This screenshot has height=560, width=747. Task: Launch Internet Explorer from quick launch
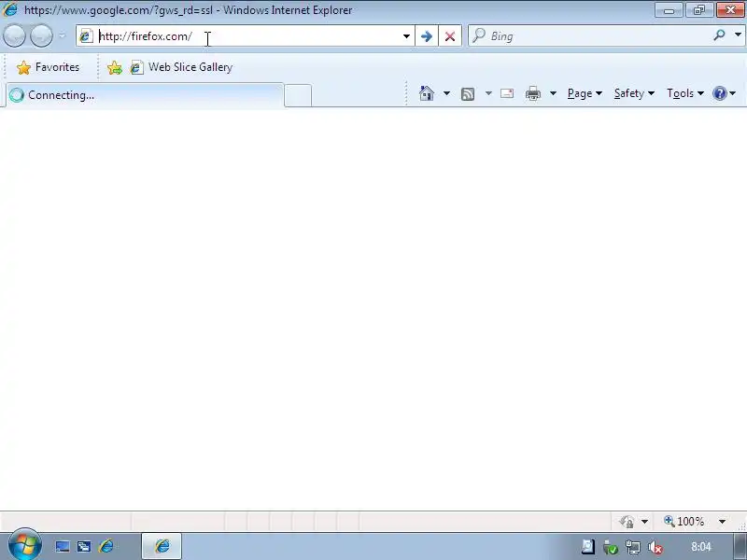(106, 546)
